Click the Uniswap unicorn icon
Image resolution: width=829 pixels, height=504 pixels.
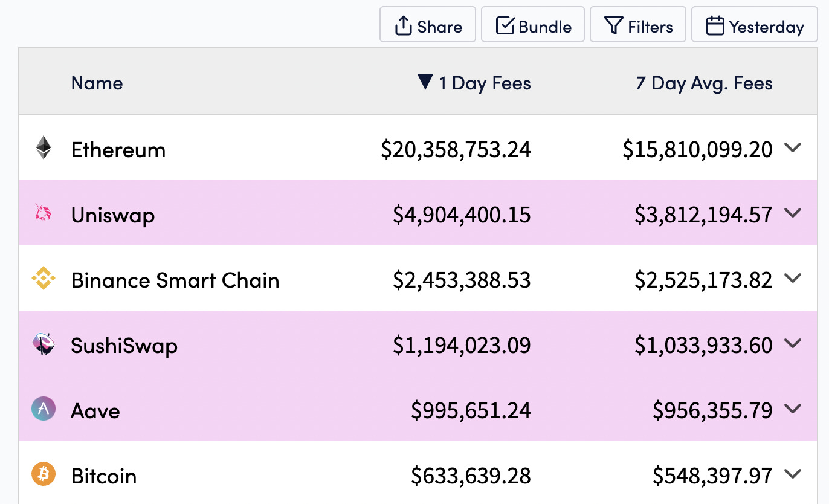pos(43,213)
